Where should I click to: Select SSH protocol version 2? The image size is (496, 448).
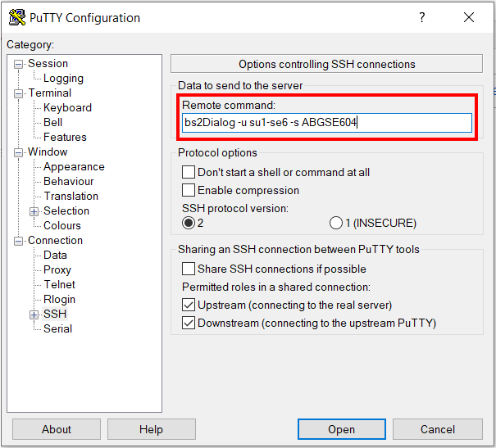(189, 223)
